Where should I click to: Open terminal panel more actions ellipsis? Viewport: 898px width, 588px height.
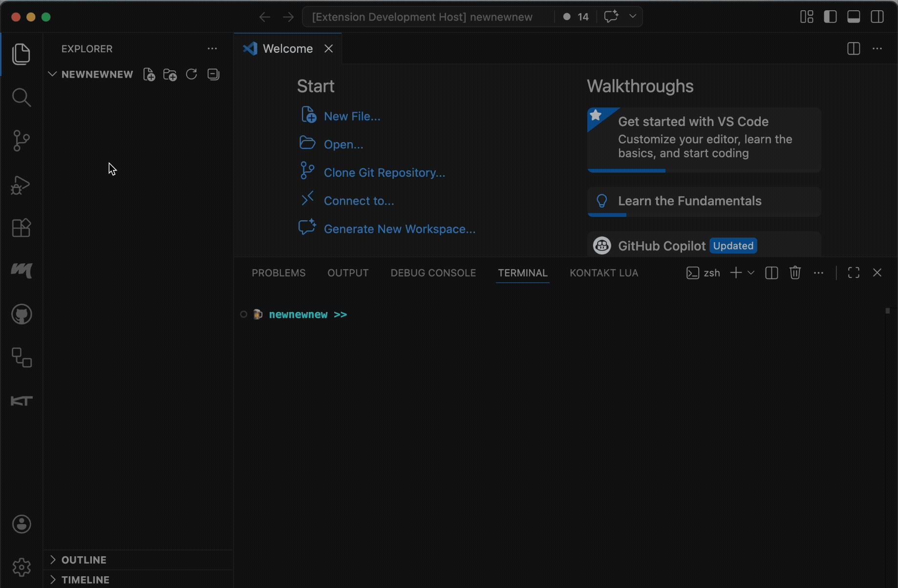pos(819,273)
